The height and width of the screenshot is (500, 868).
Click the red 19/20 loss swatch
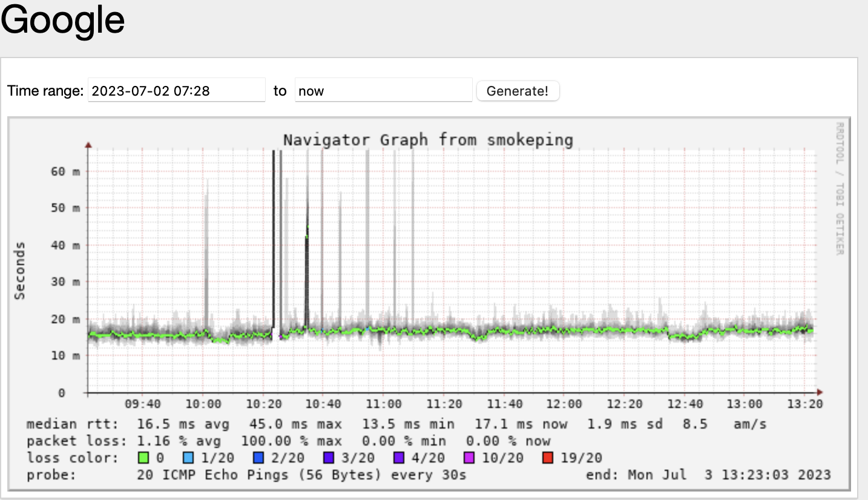[547, 458]
